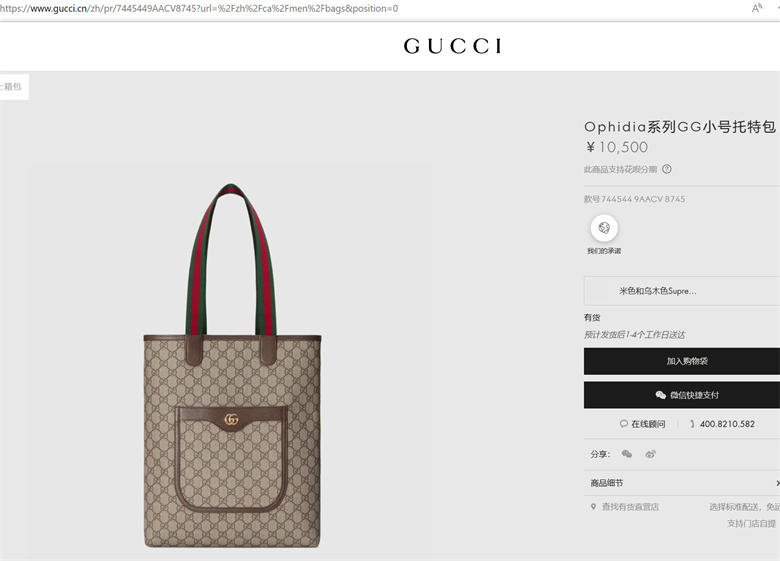Image resolution: width=780 pixels, height=561 pixels.
Task: Click the 在线顾问 link text
Action: point(648,424)
